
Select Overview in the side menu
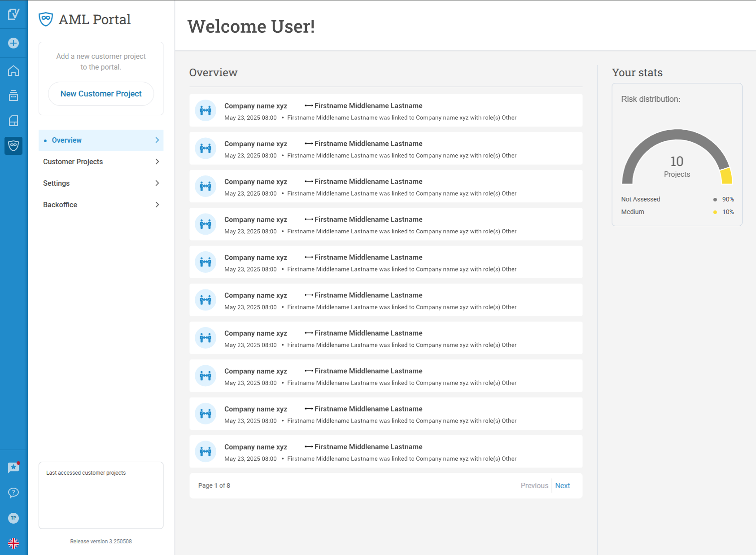pos(101,140)
